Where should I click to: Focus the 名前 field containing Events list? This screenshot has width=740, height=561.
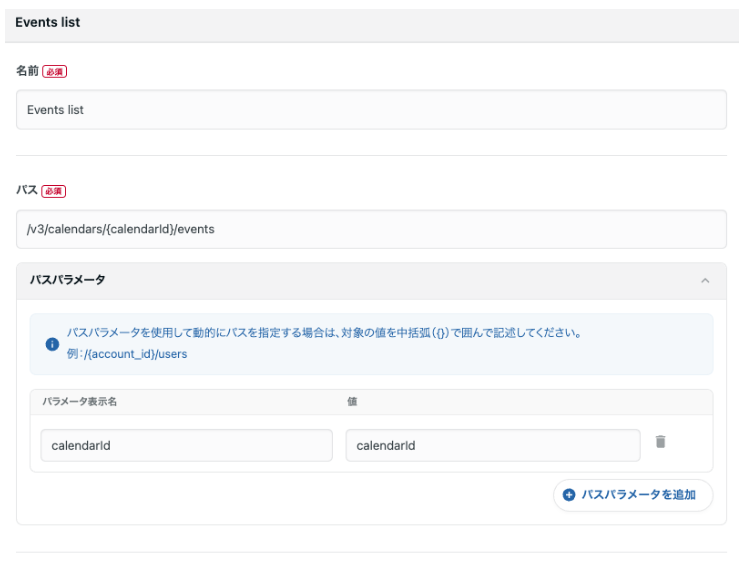pos(371,110)
